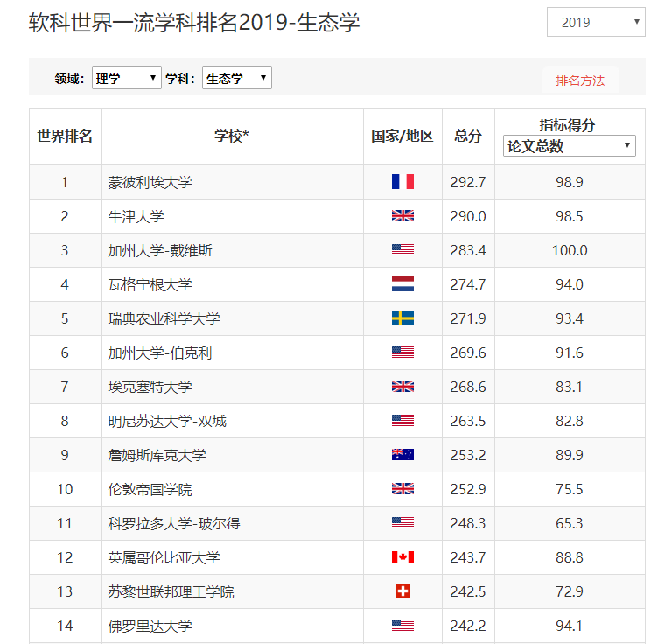
Task: Select total score 283.4
Action: (x=468, y=250)
